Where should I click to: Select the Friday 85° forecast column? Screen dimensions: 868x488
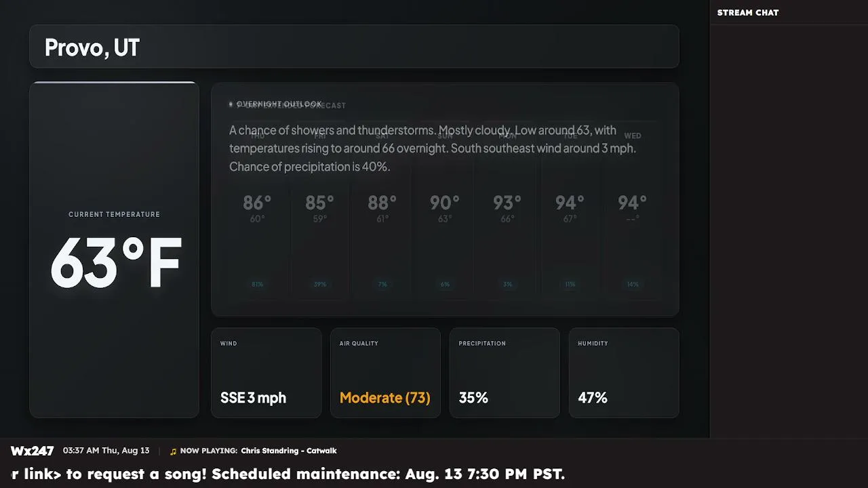click(x=320, y=213)
